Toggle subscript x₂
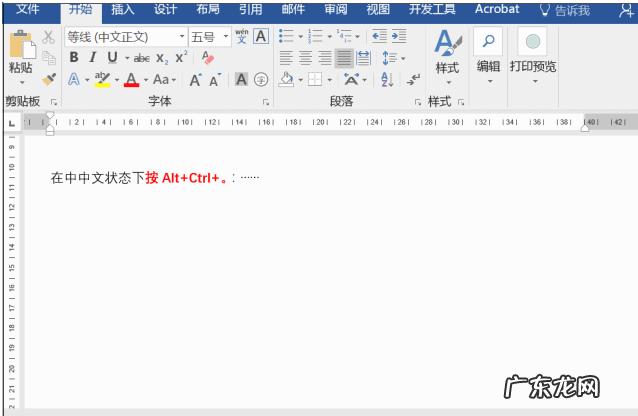The width and height of the screenshot is (638, 416). tap(162, 59)
